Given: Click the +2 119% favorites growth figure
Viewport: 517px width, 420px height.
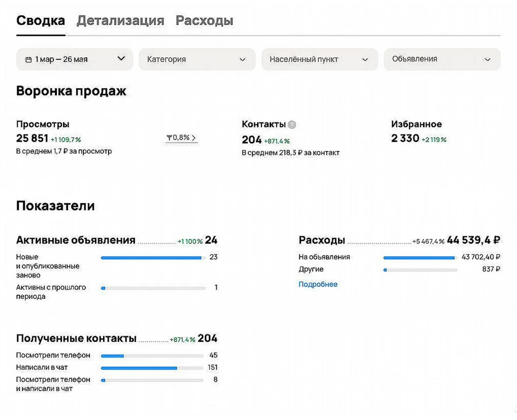Looking at the screenshot, I should pos(434,140).
